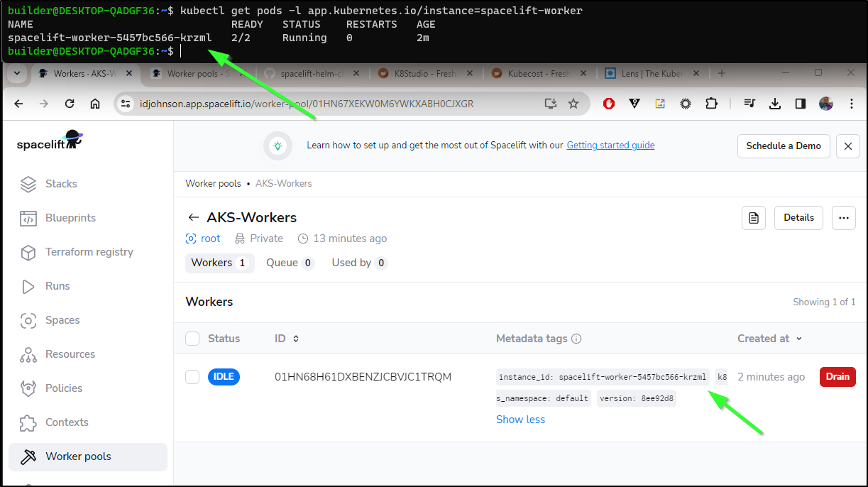Open the browser tab search dropdown
Image resolution: width=868 pixels, height=487 pixels.
(x=17, y=73)
